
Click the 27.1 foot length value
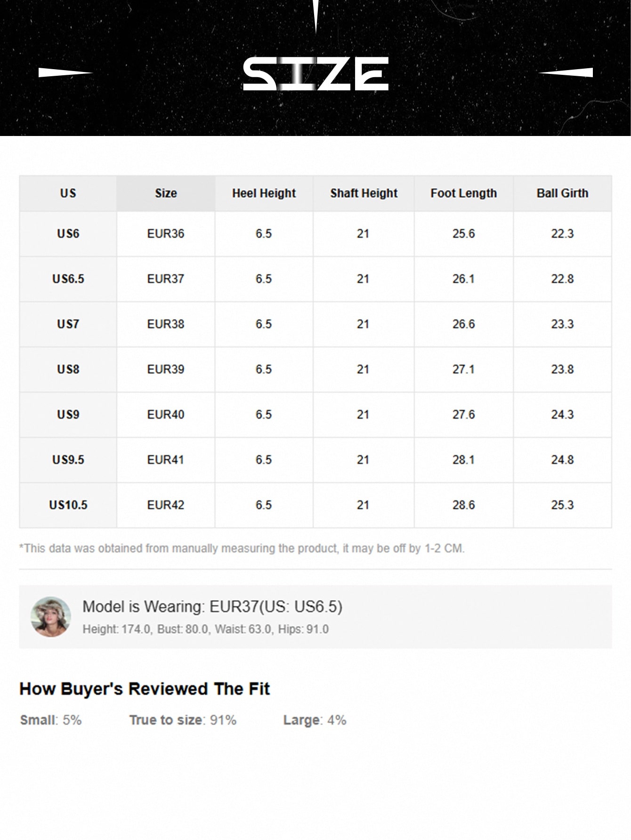[x=463, y=369]
